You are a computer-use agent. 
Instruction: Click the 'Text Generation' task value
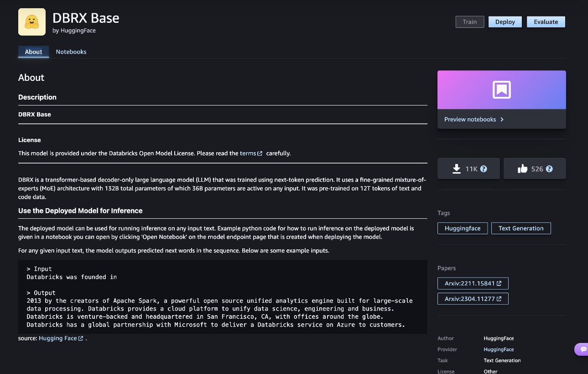502,360
